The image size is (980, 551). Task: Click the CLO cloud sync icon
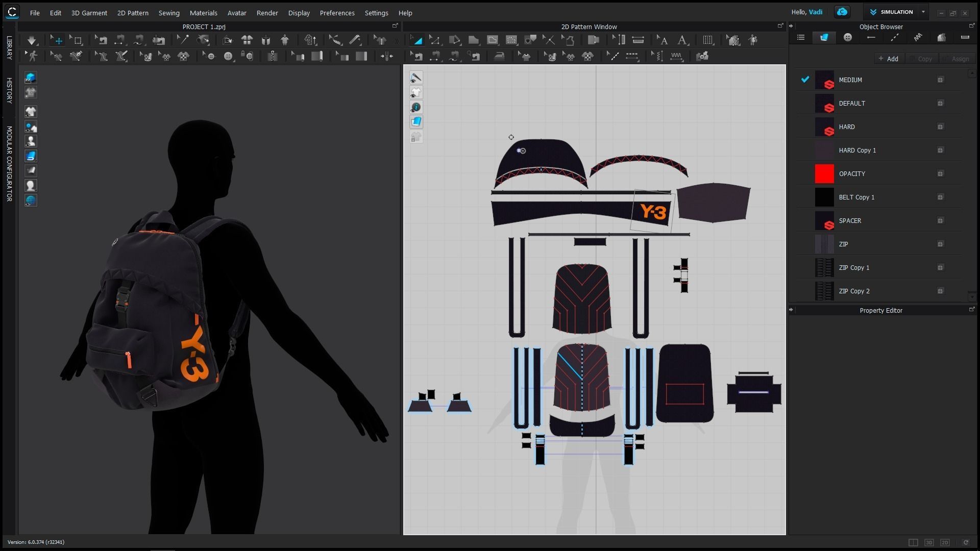click(842, 12)
